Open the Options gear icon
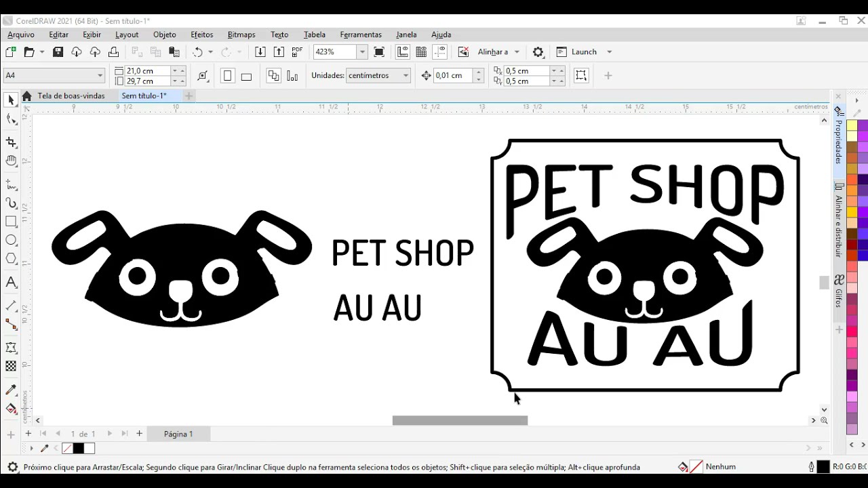Screen dimensions: 868x488 coord(538,52)
